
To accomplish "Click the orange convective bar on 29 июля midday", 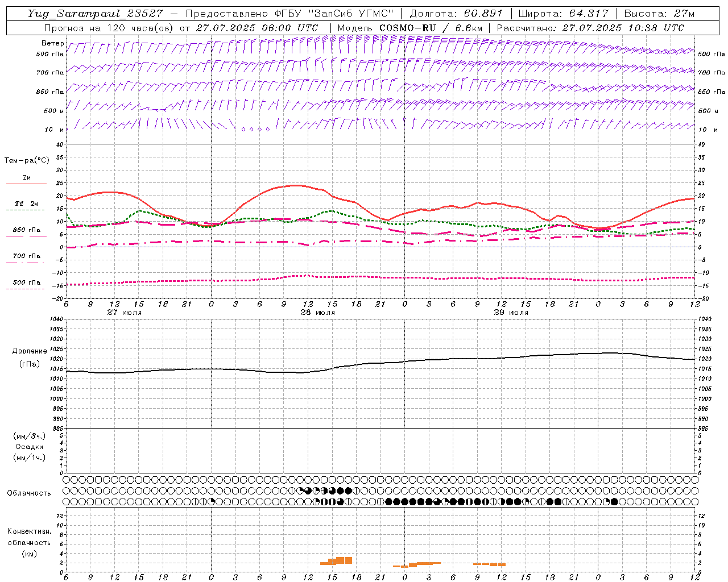I will tap(489, 564).
